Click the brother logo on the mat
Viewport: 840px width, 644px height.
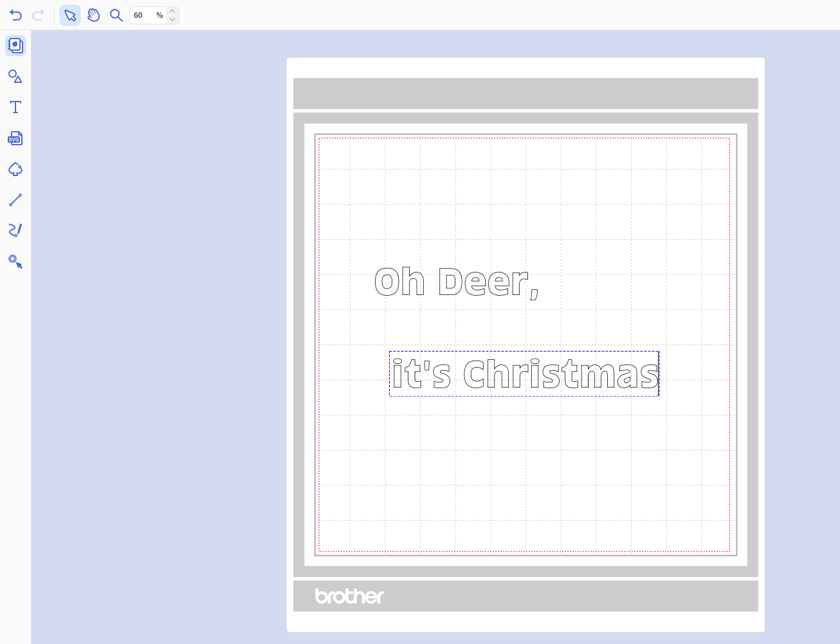(x=349, y=596)
